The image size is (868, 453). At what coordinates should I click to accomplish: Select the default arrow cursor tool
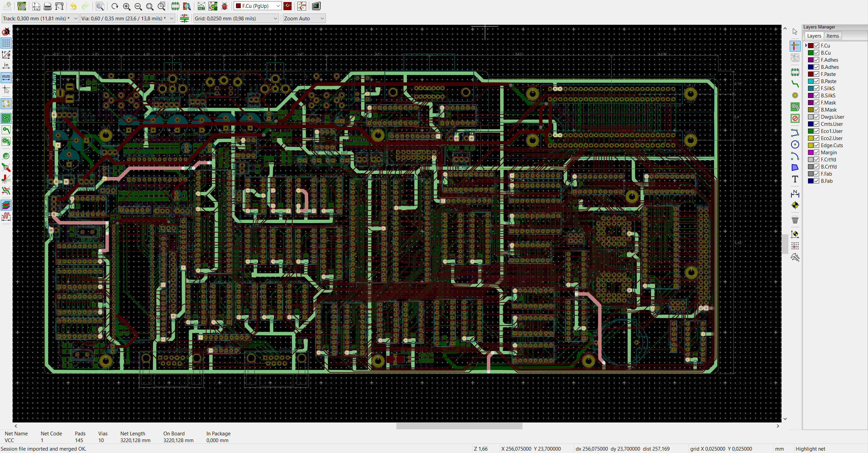click(x=795, y=32)
